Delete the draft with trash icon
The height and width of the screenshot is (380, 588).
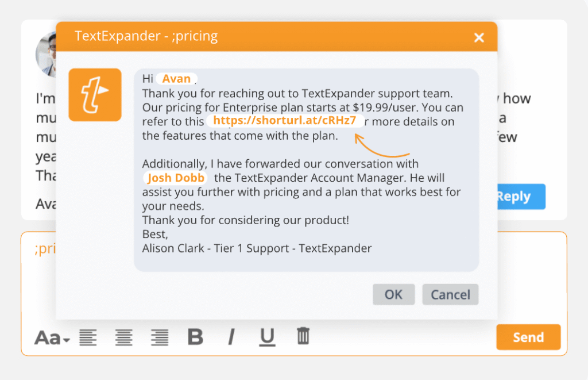coord(303,336)
